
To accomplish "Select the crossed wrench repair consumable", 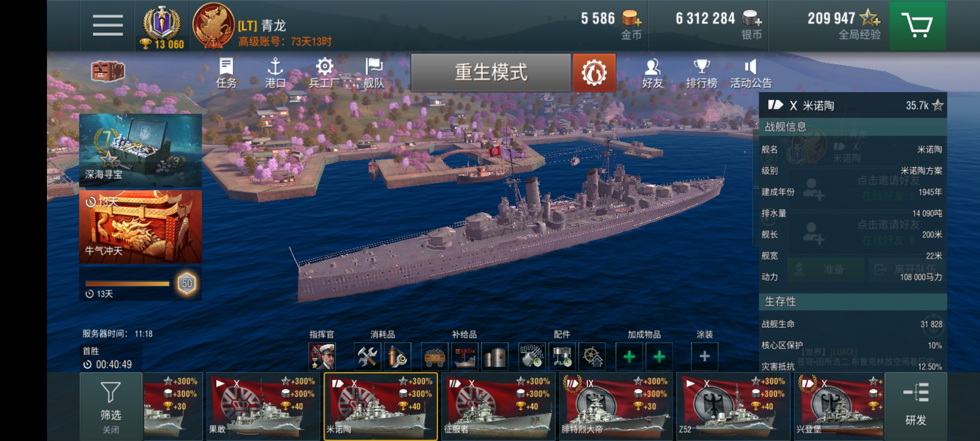I will point(367,356).
